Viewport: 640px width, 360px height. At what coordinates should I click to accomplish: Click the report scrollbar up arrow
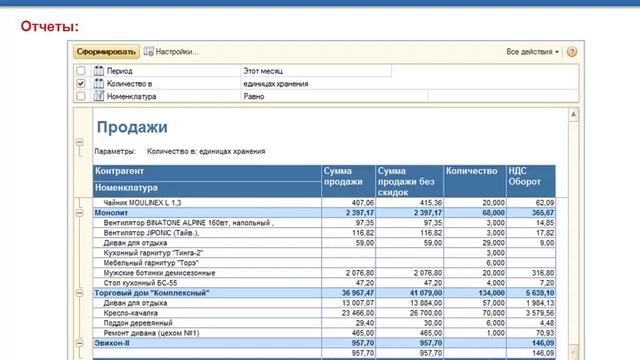click(x=573, y=114)
